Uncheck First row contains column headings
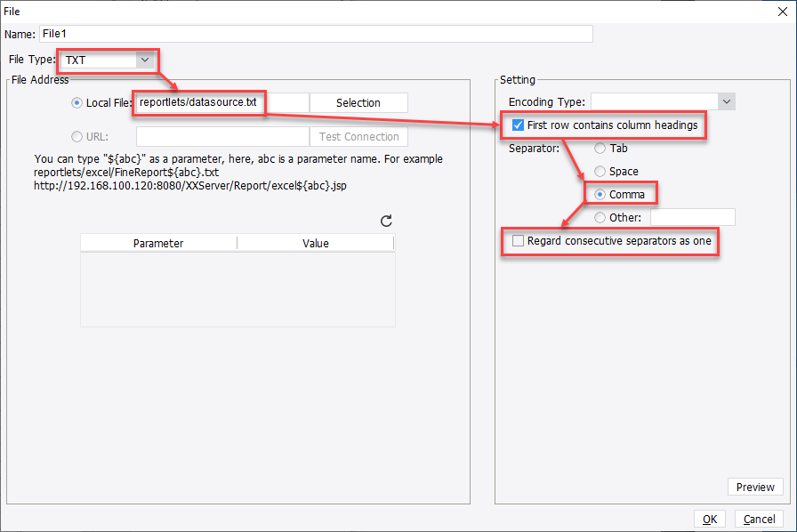 pyautogui.click(x=517, y=125)
